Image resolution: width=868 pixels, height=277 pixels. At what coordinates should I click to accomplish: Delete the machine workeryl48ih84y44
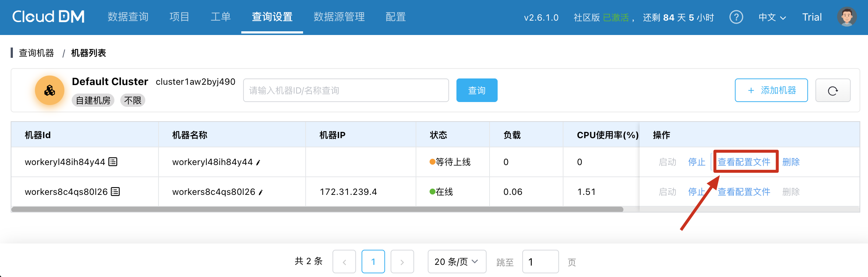791,162
